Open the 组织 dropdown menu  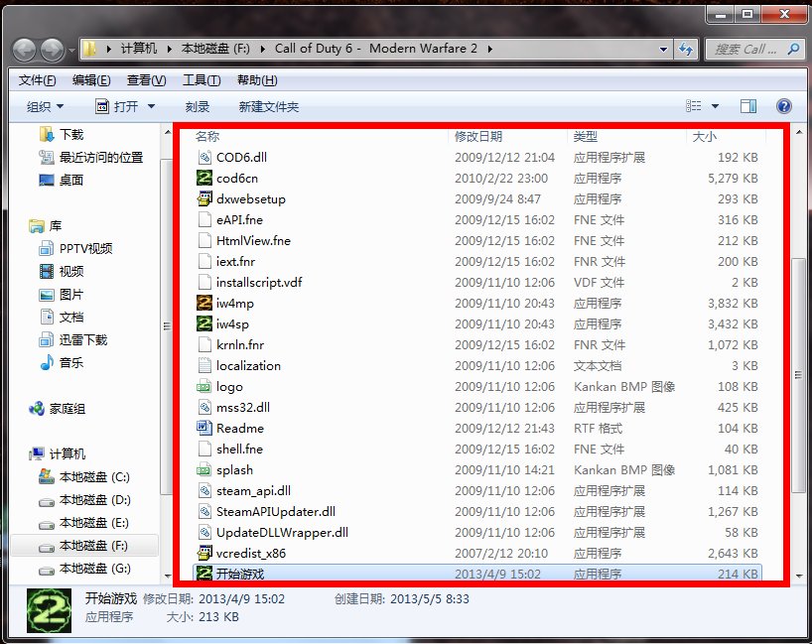click(45, 107)
